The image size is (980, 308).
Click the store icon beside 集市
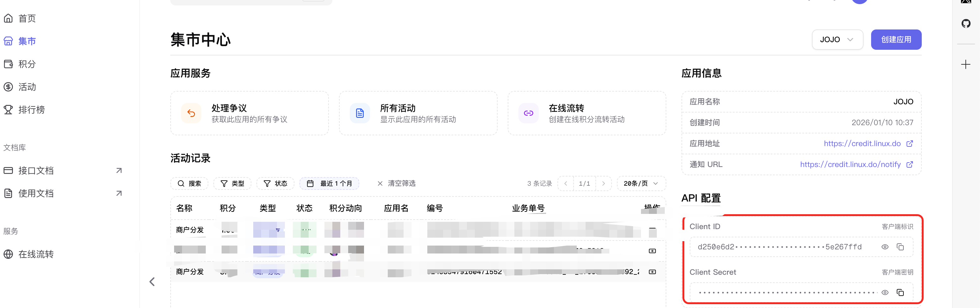[x=8, y=41]
